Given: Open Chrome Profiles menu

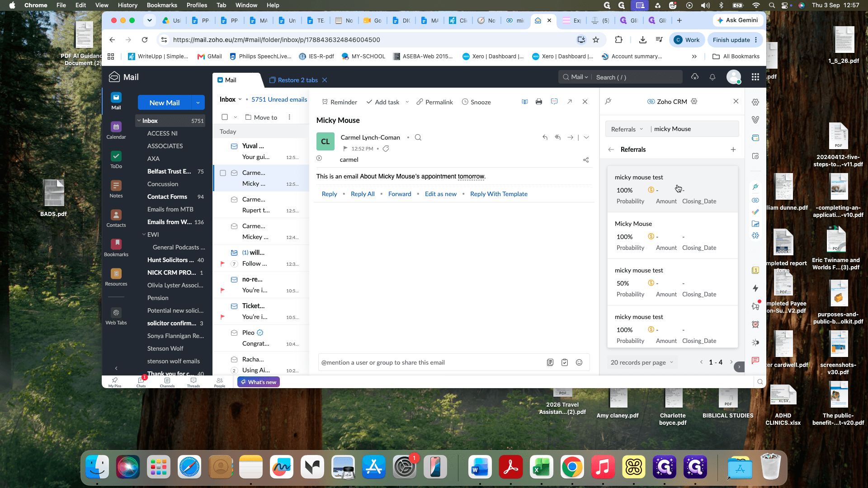Looking at the screenshot, I should (197, 5).
